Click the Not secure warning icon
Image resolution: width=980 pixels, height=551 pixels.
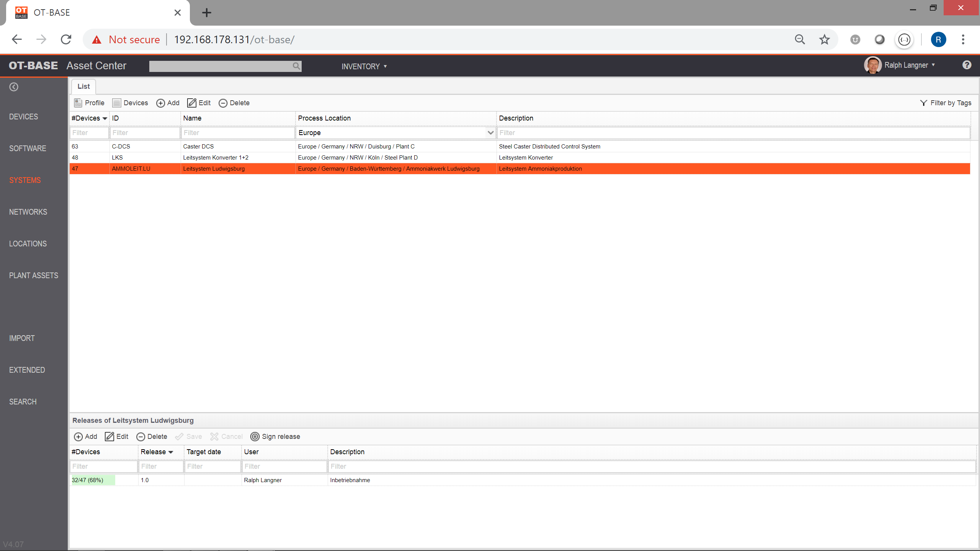click(96, 39)
